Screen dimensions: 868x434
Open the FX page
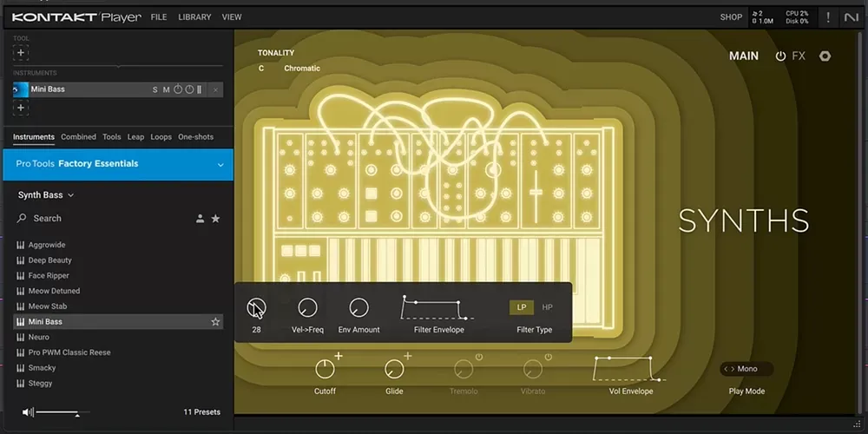[x=799, y=56]
